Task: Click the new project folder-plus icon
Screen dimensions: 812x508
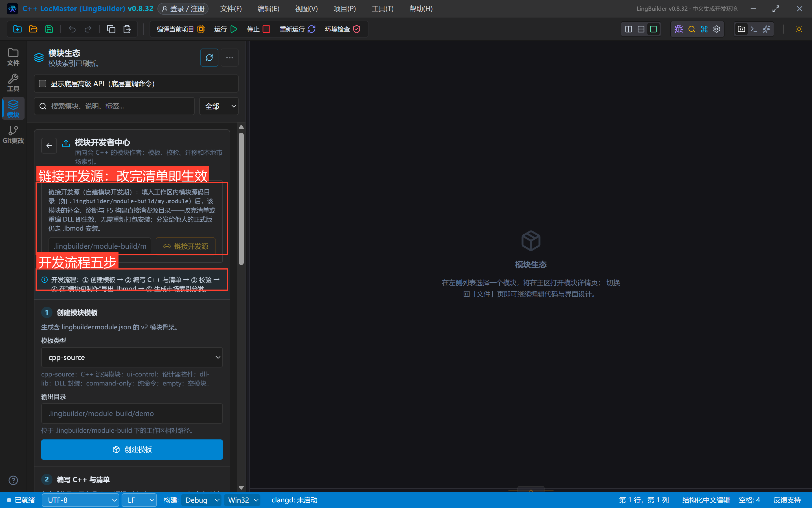Action: point(17,29)
